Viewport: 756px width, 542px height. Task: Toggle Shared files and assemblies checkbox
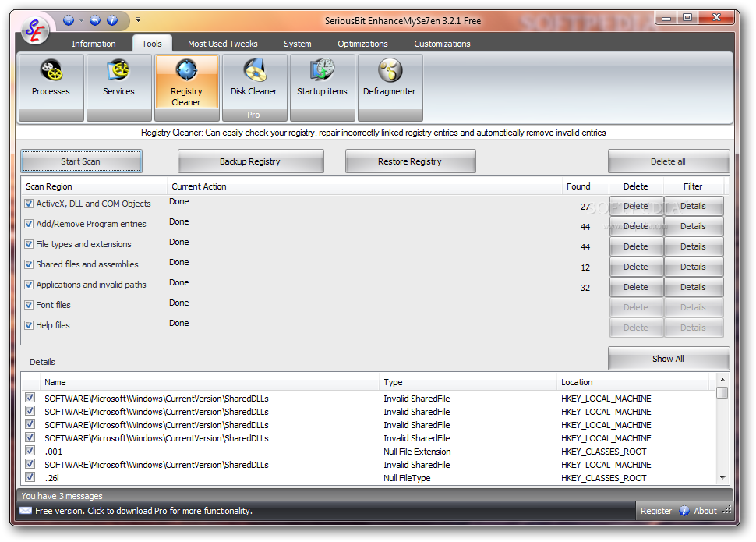[29, 264]
